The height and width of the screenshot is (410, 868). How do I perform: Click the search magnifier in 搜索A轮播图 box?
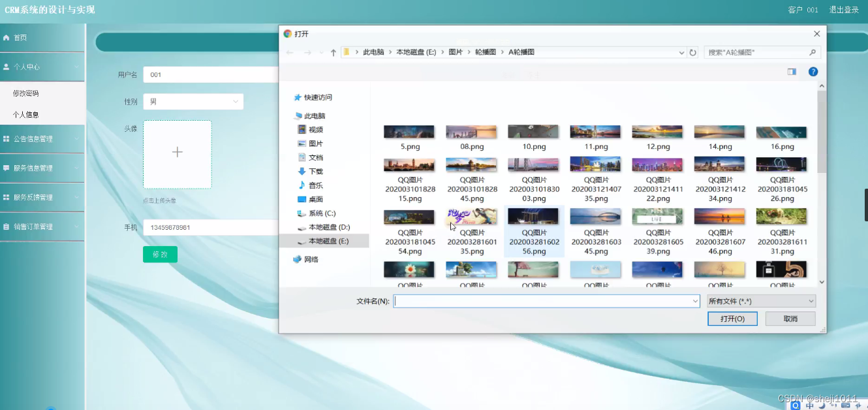pyautogui.click(x=813, y=52)
